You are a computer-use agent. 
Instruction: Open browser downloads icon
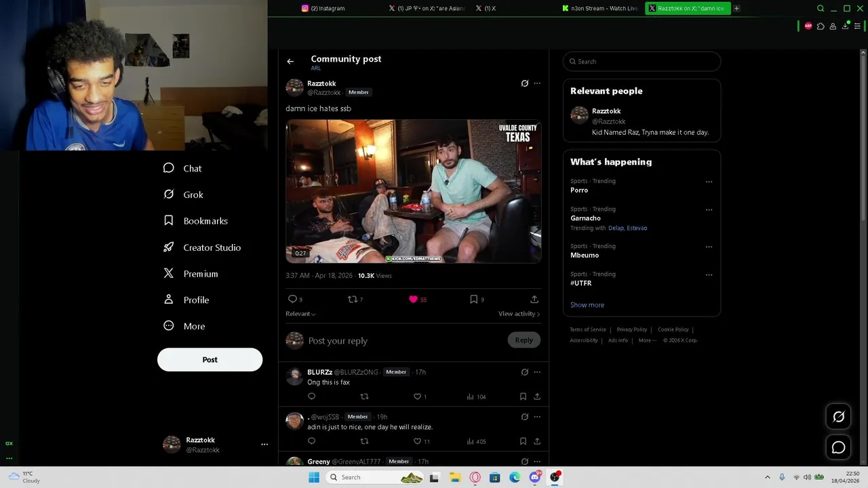click(x=846, y=26)
